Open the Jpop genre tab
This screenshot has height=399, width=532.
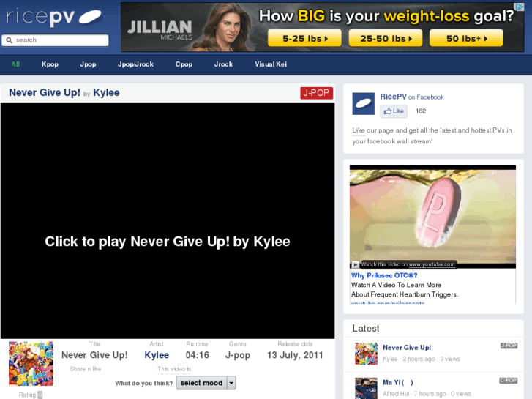pos(88,64)
